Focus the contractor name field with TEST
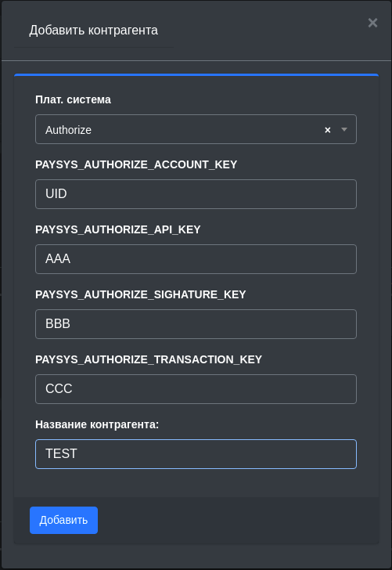 (x=196, y=454)
